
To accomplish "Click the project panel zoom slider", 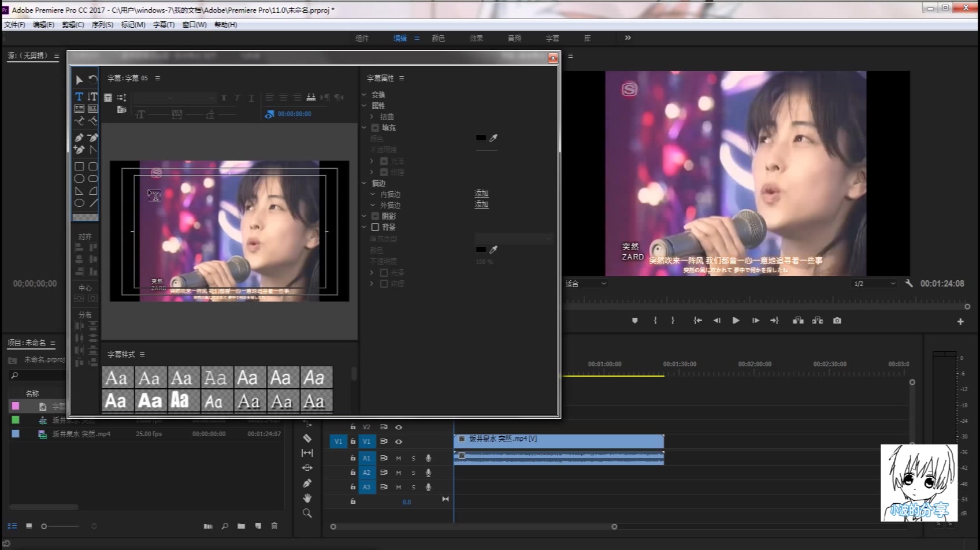I will point(59,526).
